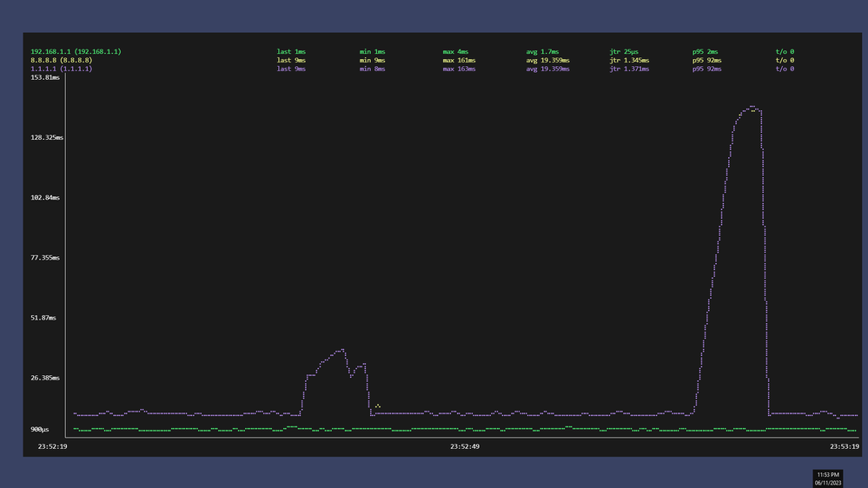Screen dimensions: 868x488
Task: Select the 77.355ms y-axis tick label
Action: [x=44, y=258]
